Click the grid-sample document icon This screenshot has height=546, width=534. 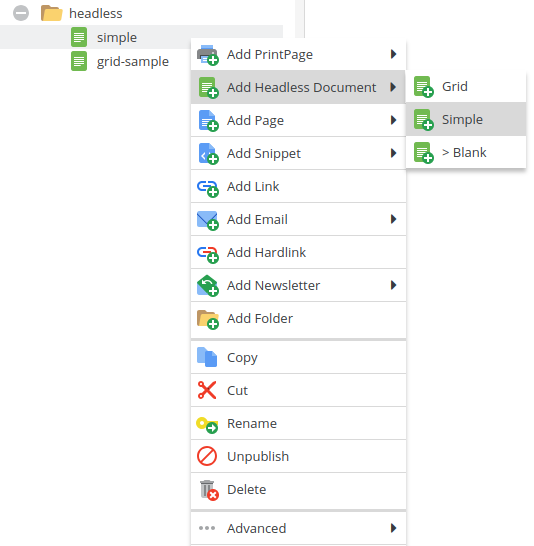pos(79,61)
